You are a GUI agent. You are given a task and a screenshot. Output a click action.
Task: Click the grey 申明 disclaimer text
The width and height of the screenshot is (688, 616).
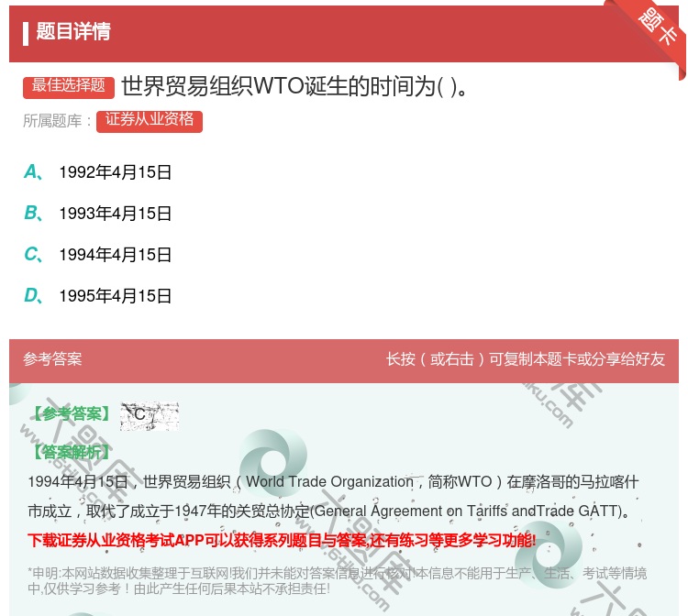tap(337, 580)
